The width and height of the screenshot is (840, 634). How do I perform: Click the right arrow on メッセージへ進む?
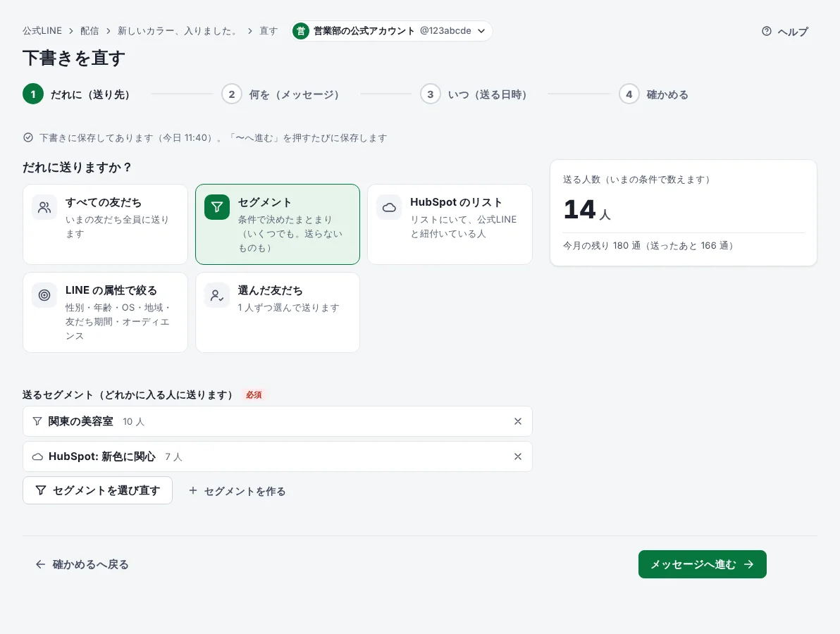pos(749,564)
